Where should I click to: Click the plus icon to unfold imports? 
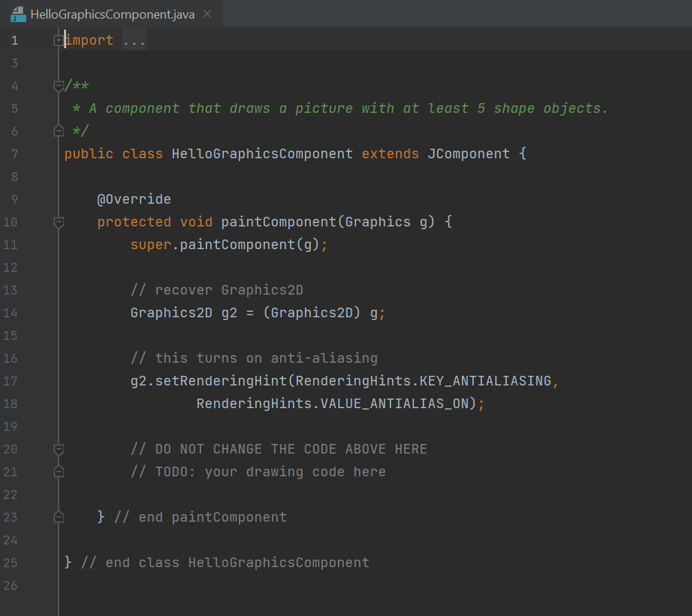[x=58, y=39]
